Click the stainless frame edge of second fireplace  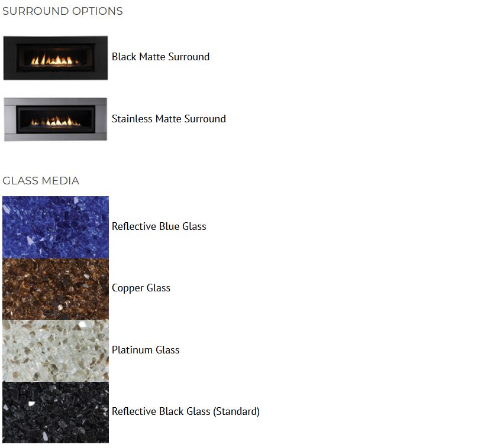56,102
